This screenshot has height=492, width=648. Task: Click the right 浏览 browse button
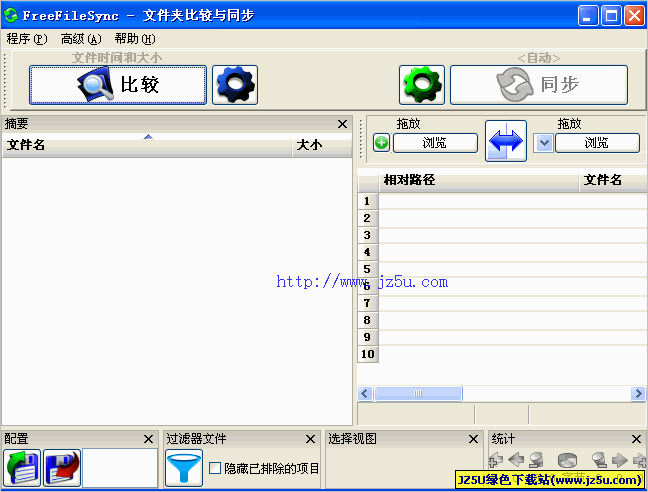597,143
